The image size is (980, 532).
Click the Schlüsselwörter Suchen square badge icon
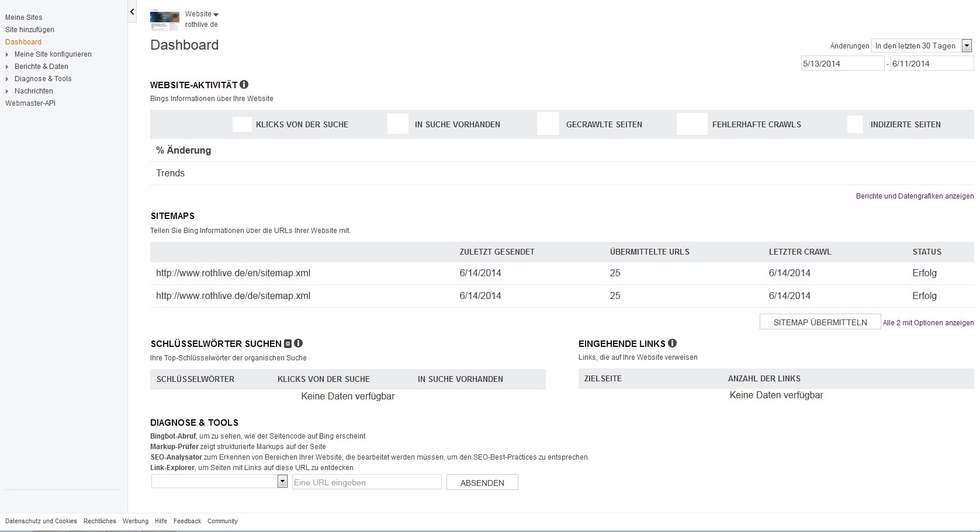(x=288, y=344)
